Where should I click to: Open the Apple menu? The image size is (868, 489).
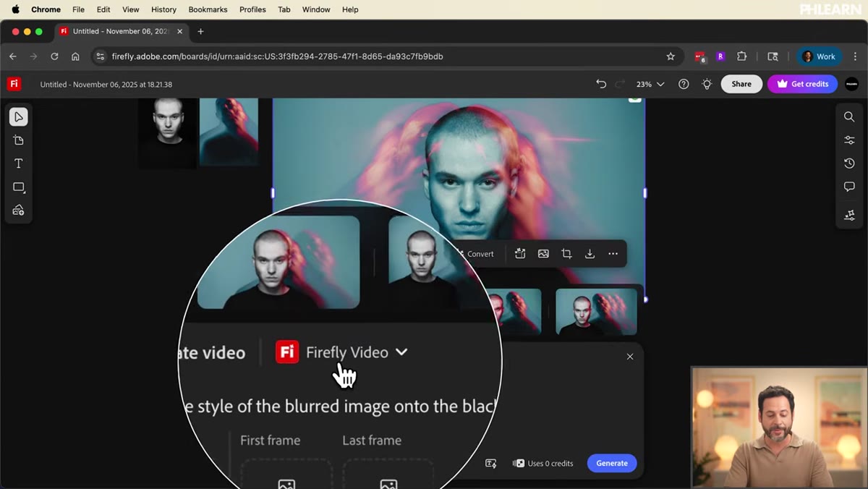(15, 9)
